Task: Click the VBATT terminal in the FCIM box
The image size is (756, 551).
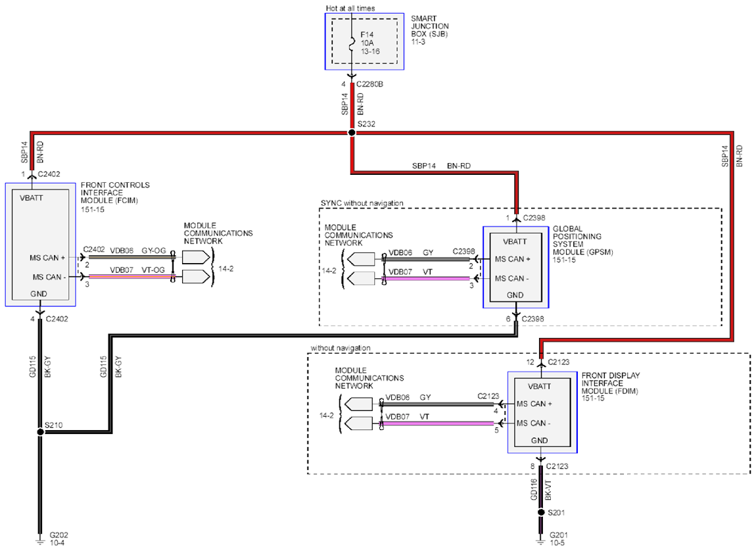Action: point(32,198)
